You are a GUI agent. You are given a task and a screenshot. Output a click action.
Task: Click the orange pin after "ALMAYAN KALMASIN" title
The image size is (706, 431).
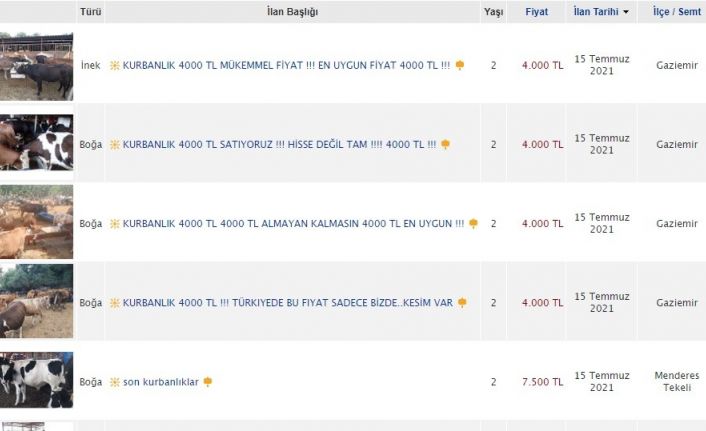coord(473,223)
